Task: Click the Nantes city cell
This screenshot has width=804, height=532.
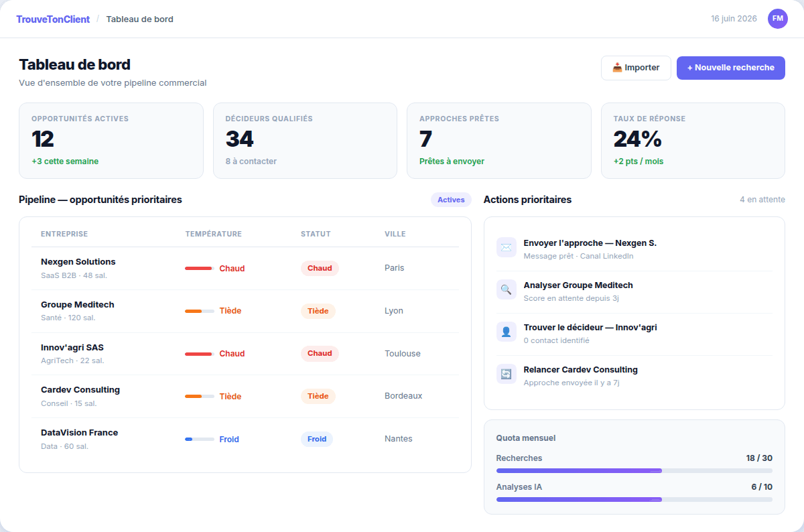Action: tap(399, 439)
